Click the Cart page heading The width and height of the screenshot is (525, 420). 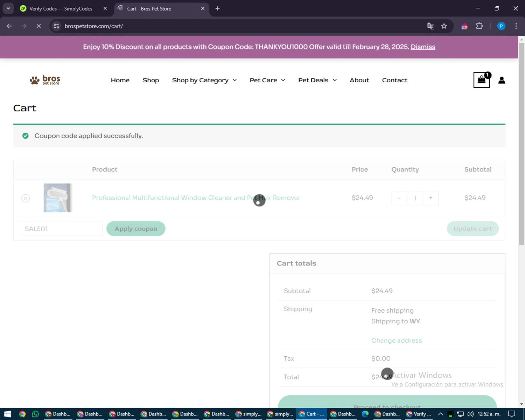click(x=24, y=108)
